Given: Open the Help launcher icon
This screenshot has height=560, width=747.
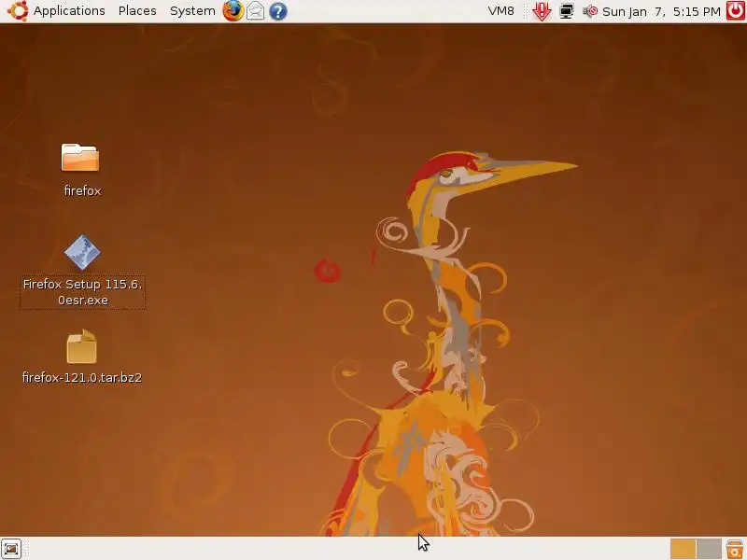Looking at the screenshot, I should 277,11.
